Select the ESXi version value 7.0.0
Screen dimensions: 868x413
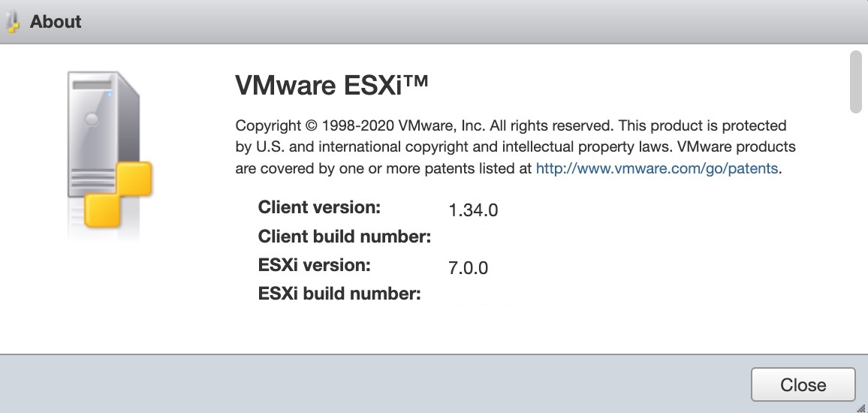tap(469, 268)
